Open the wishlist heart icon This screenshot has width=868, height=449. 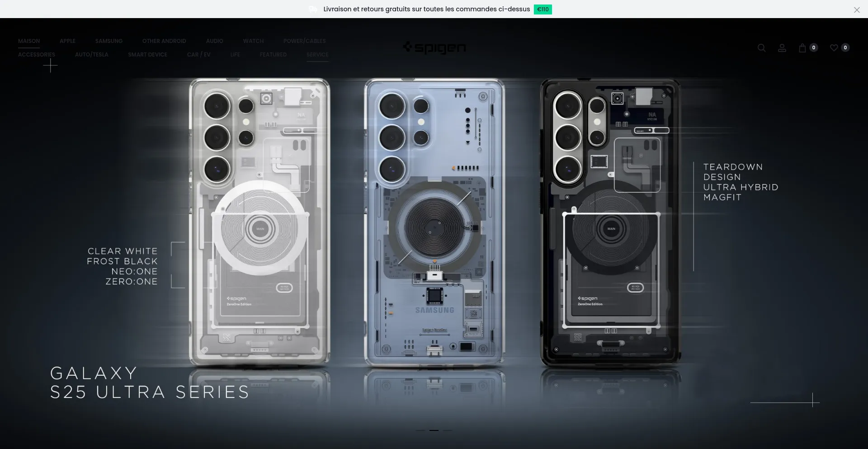coord(834,48)
